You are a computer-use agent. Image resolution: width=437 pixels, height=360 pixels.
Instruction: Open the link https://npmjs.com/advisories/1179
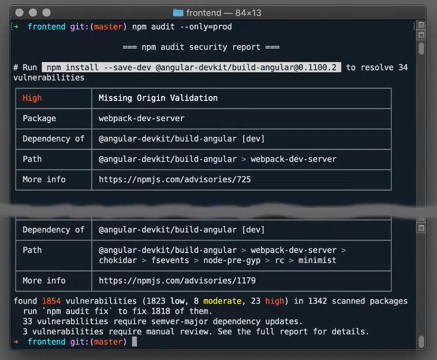click(177, 281)
